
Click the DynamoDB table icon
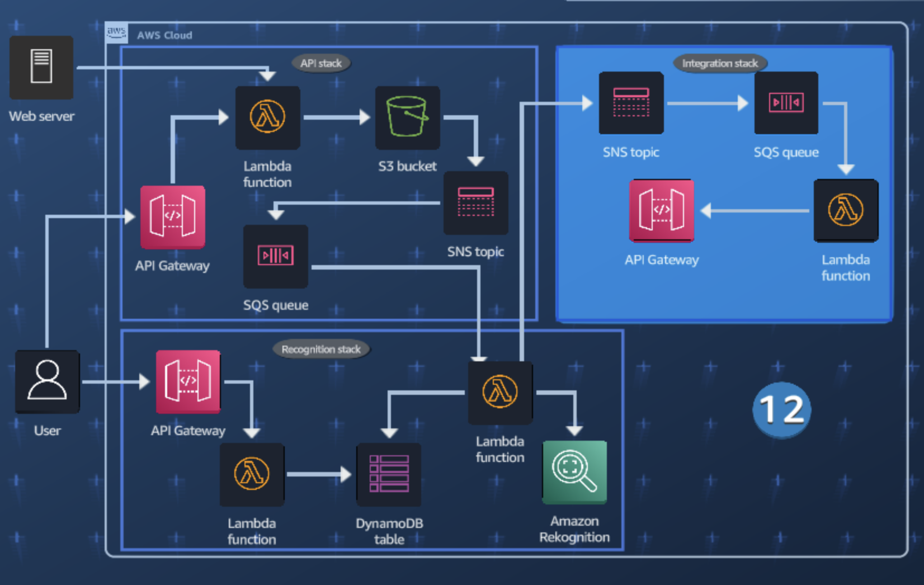[389, 475]
